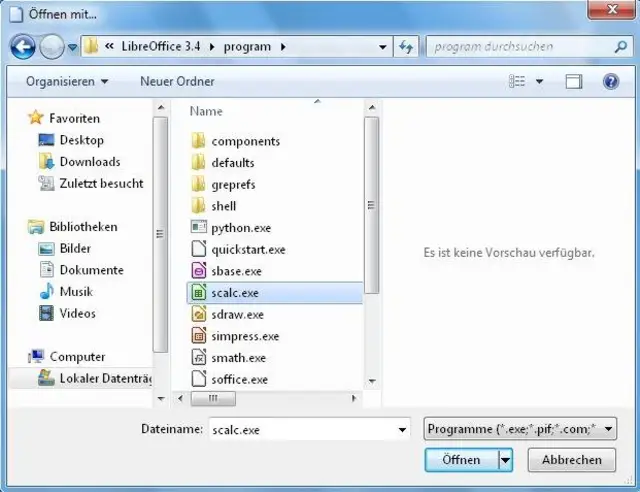This screenshot has width=640, height=492.
Task: Close the Öffnen mit dialog
Action: [x=611, y=9]
